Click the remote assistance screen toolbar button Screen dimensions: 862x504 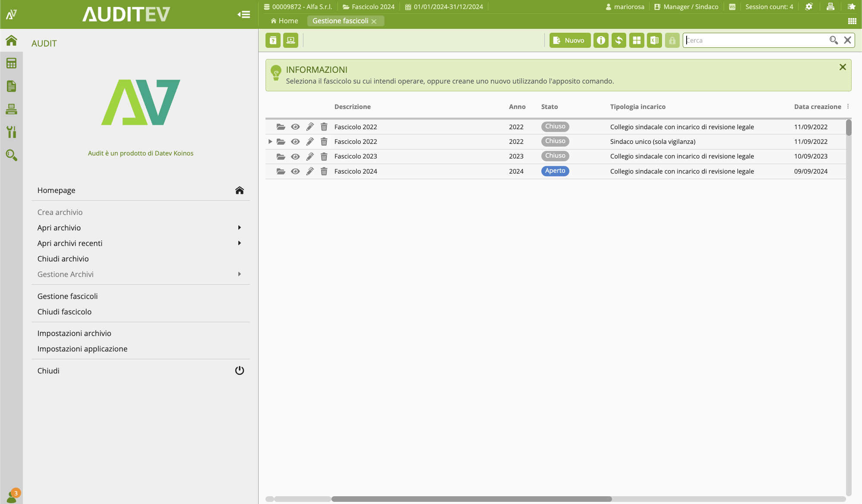pyautogui.click(x=290, y=40)
